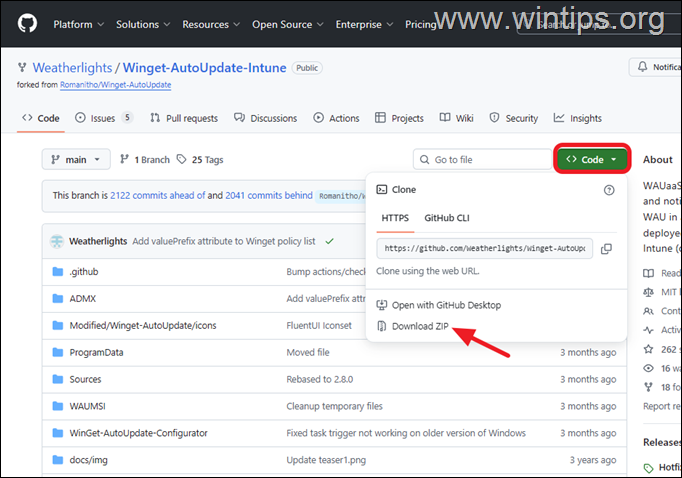Viewport: 682px width, 478px height.
Task: Open the Projects tab
Action: click(x=399, y=118)
